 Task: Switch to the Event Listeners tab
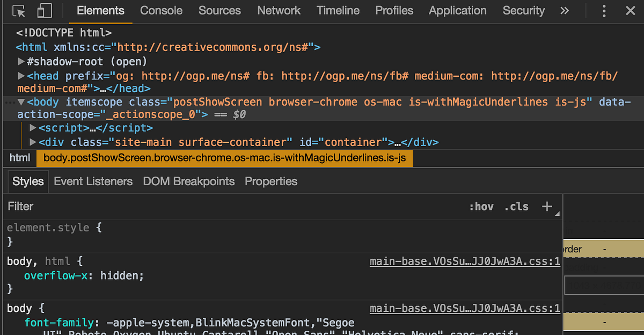[x=93, y=181]
